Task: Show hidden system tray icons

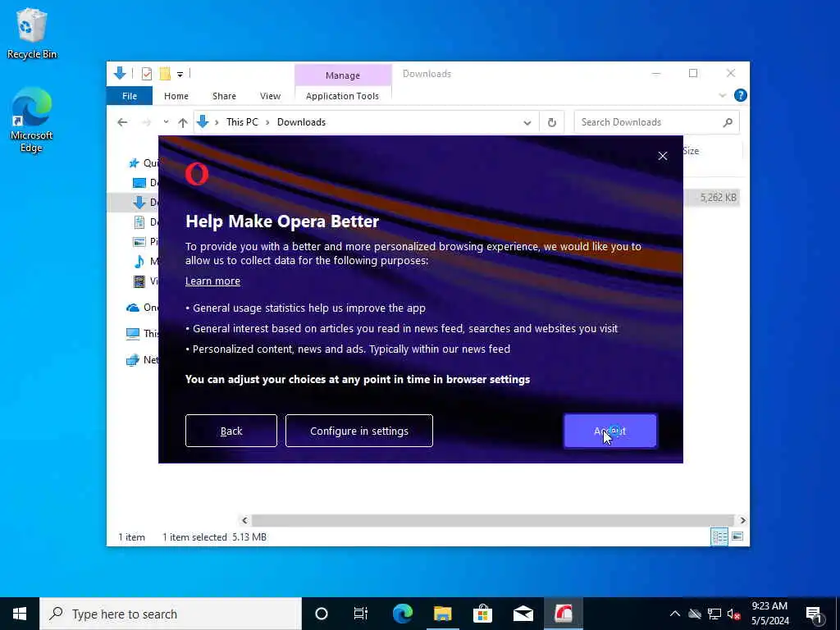Action: pos(675,614)
